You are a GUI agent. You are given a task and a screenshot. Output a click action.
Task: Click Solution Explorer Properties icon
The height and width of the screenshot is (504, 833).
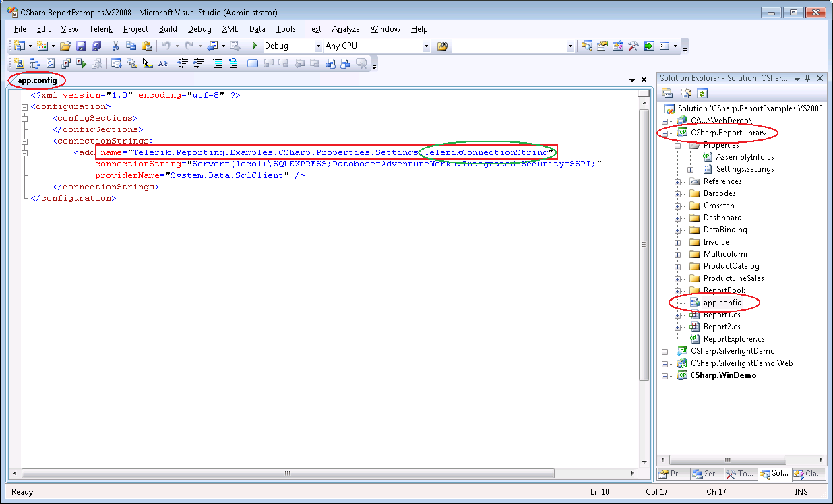coord(667,93)
